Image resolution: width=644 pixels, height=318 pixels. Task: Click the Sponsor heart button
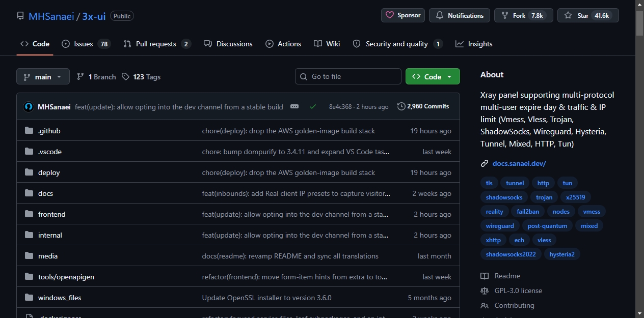(403, 15)
